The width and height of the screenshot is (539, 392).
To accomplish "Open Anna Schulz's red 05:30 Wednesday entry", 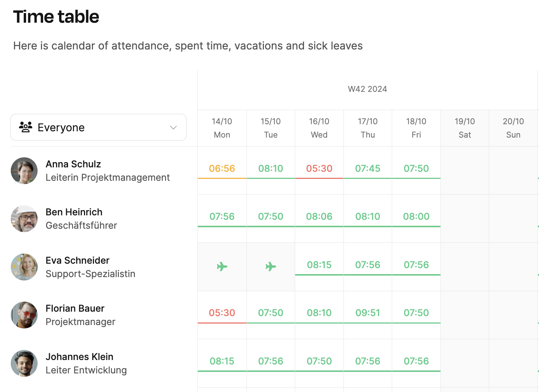I will coord(319,168).
